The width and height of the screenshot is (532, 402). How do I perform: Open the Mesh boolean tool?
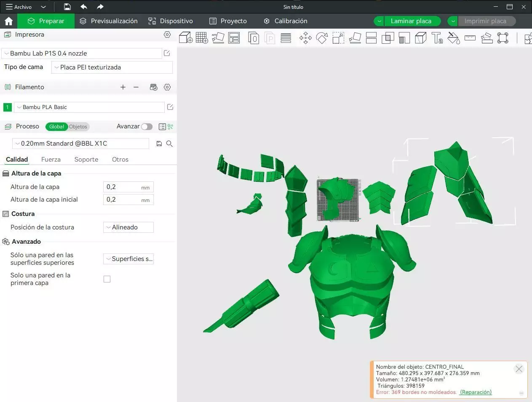388,38
